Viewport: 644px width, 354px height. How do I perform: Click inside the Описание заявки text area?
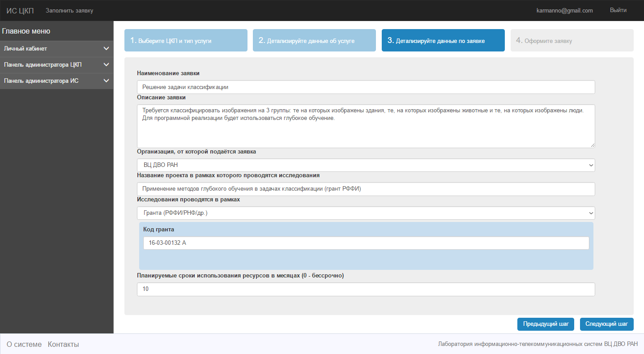point(366,126)
